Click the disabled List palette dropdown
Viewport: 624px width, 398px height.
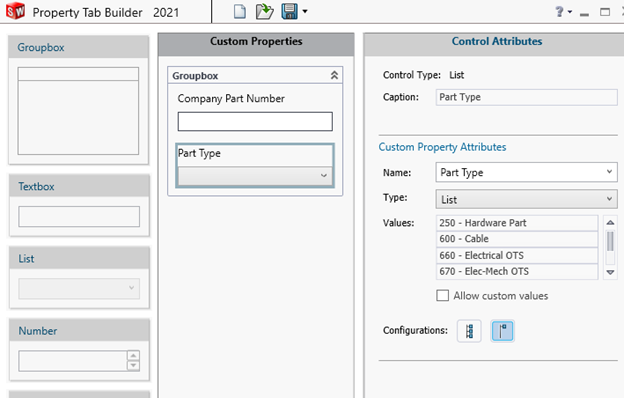[79, 288]
